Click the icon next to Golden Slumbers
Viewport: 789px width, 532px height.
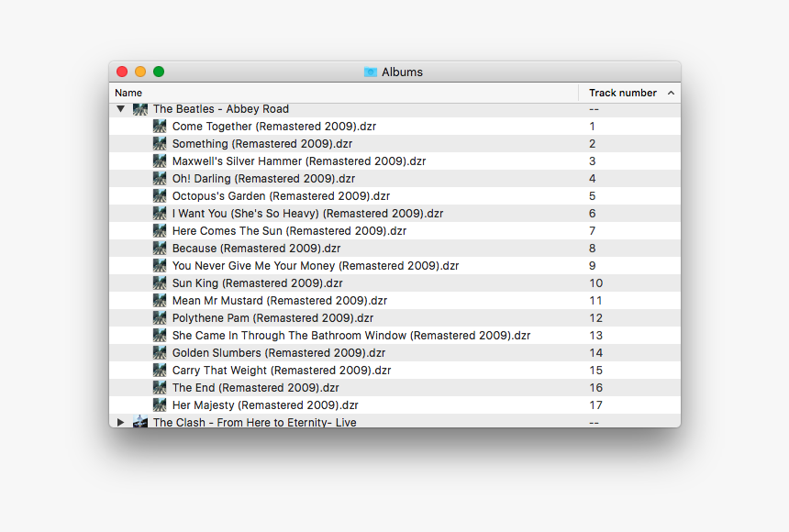[x=159, y=352]
